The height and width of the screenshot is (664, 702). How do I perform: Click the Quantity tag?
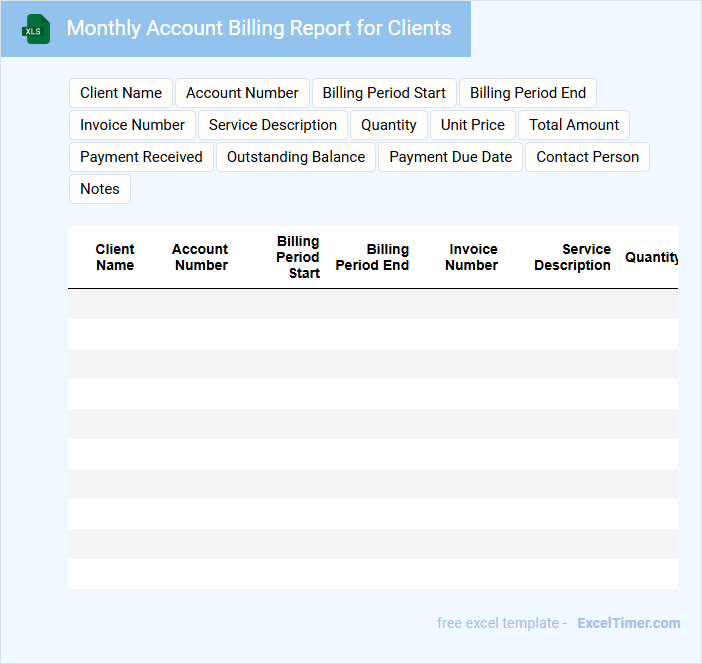(389, 125)
